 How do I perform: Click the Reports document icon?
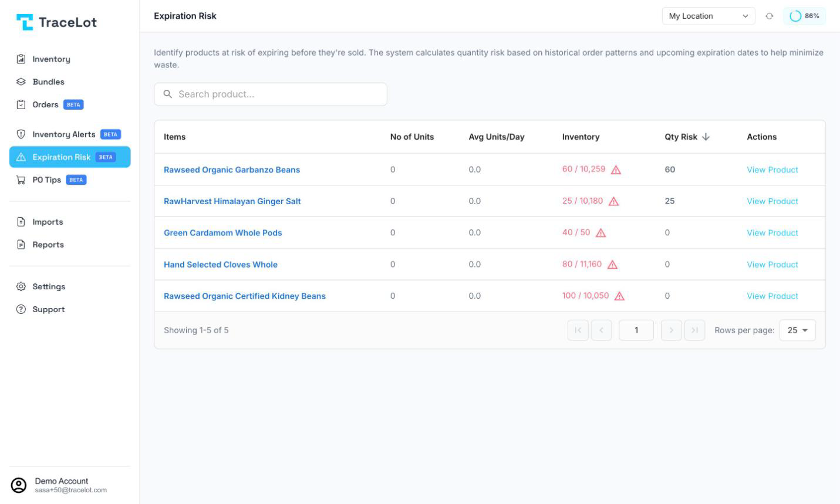click(x=21, y=245)
